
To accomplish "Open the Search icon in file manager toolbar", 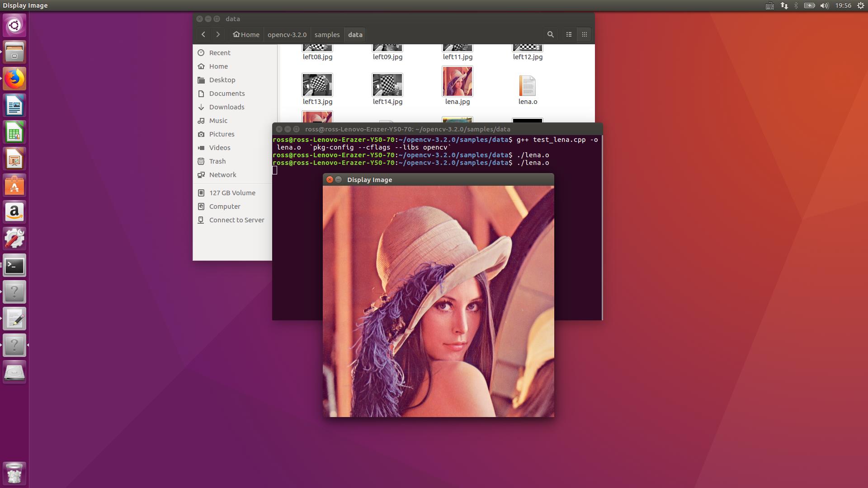I will click(x=550, y=34).
